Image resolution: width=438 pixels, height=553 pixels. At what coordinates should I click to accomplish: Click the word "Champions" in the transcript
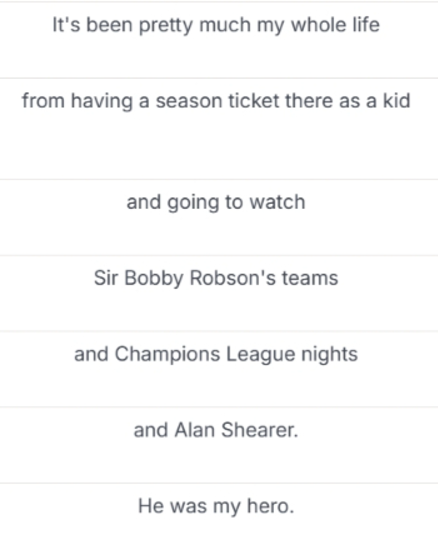(x=168, y=354)
